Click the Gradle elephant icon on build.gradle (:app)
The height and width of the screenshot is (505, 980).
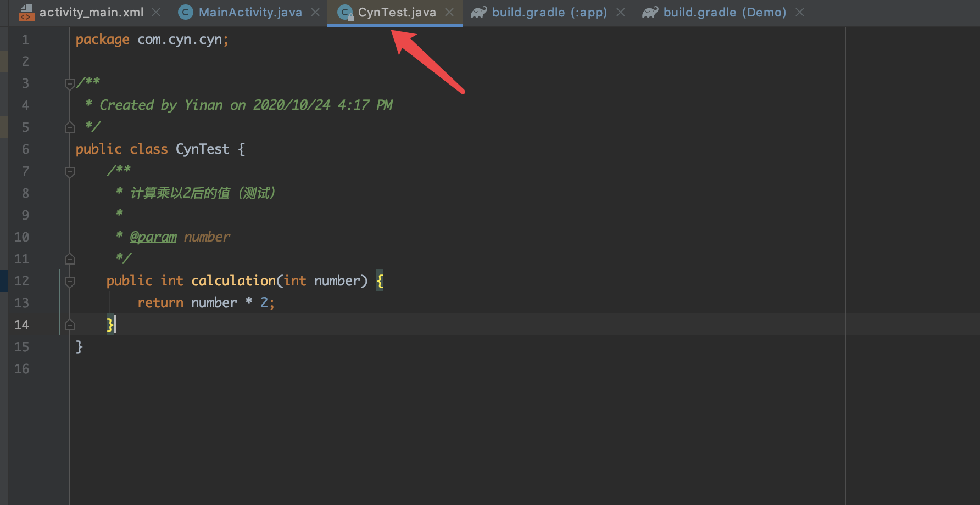click(x=478, y=12)
